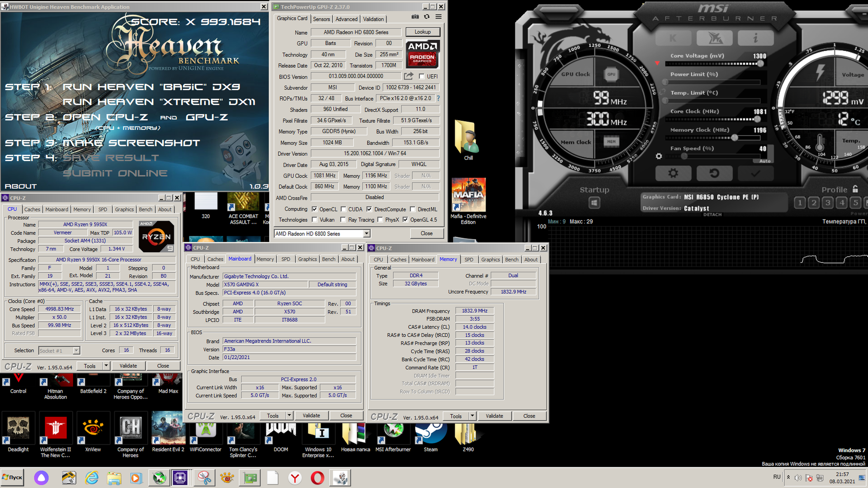Open Afterburner information i button

coord(755,38)
